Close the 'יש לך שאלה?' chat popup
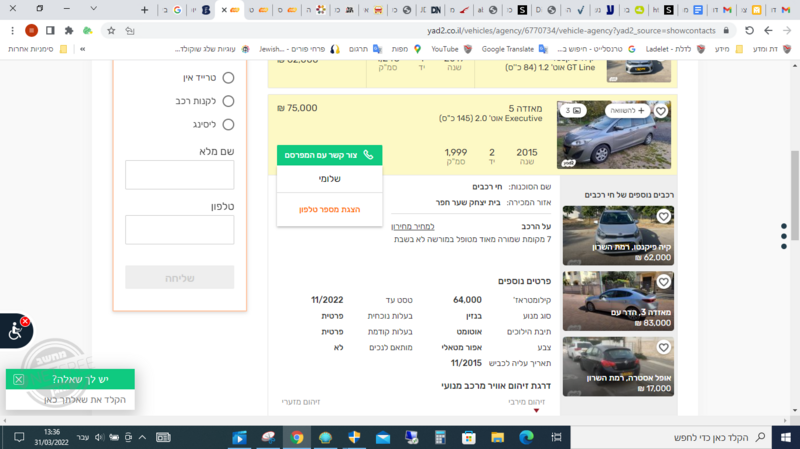The height and width of the screenshot is (449, 800). [x=18, y=379]
